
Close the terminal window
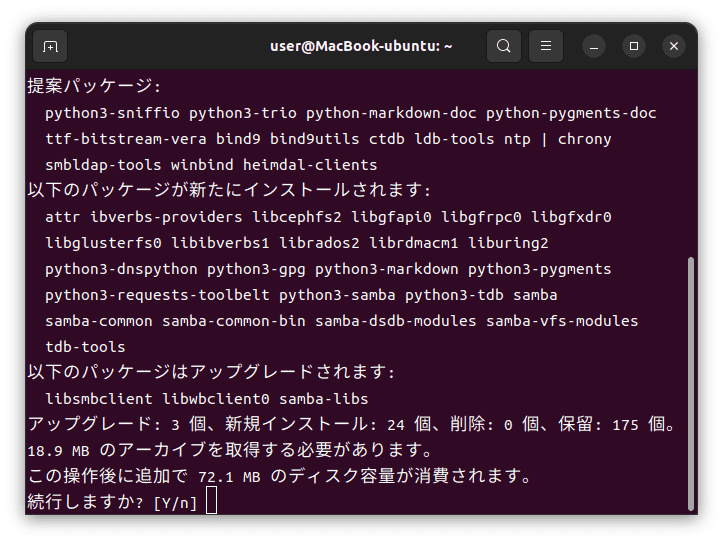point(674,46)
